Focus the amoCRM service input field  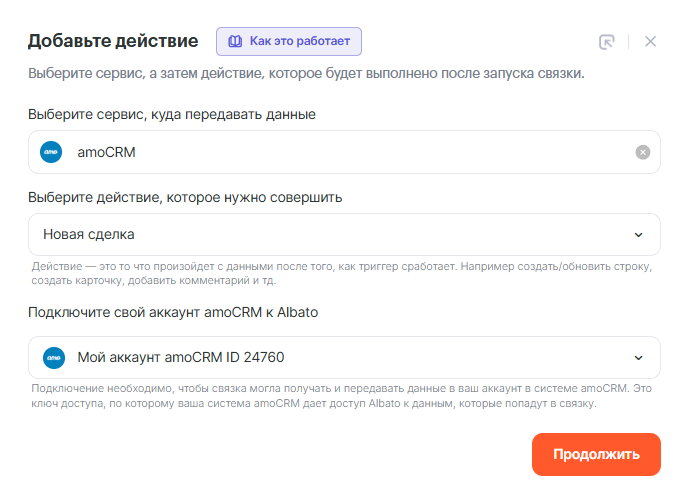coord(340,152)
